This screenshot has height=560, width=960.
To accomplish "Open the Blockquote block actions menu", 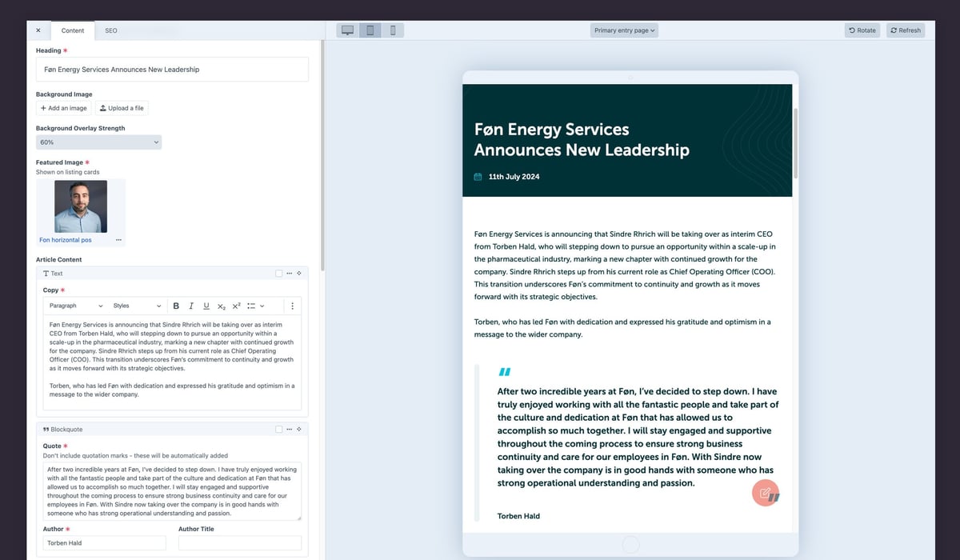I will (289, 430).
